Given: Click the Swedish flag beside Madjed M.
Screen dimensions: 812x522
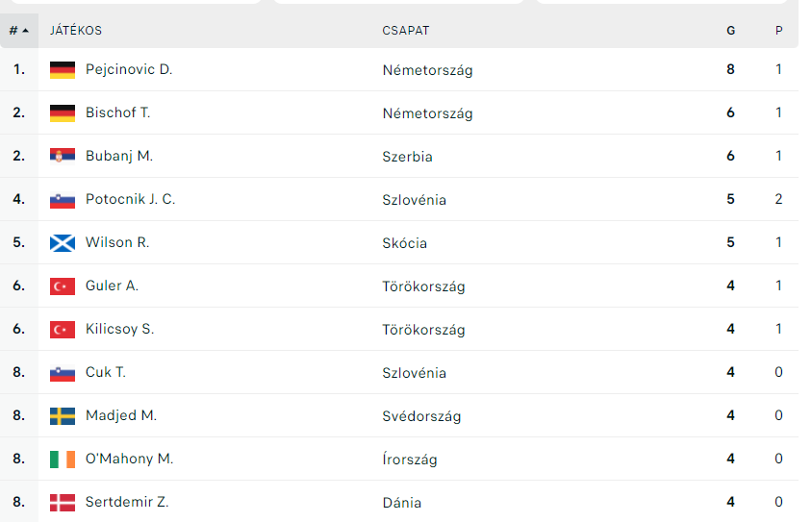Looking at the screenshot, I should [x=63, y=416].
